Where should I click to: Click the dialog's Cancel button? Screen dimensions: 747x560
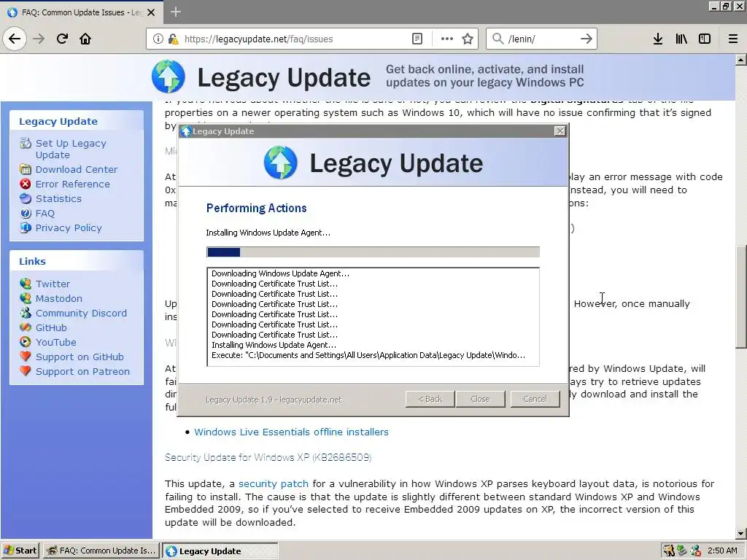(x=535, y=399)
